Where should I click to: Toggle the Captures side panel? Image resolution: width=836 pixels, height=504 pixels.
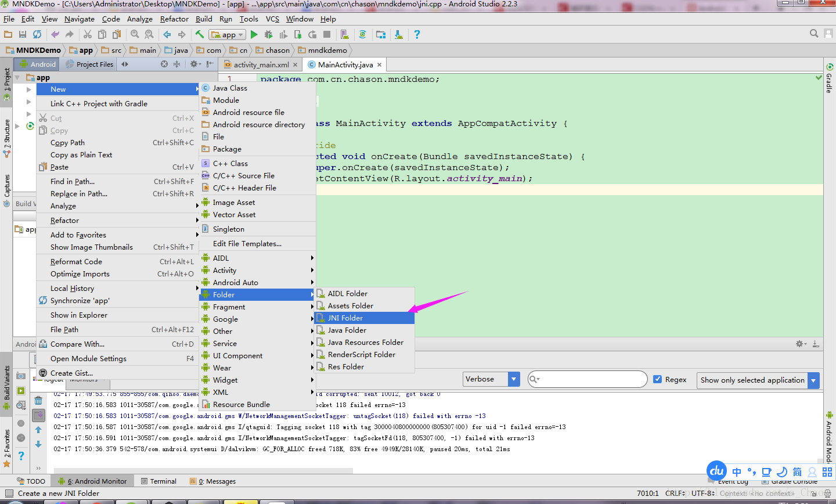point(7,190)
